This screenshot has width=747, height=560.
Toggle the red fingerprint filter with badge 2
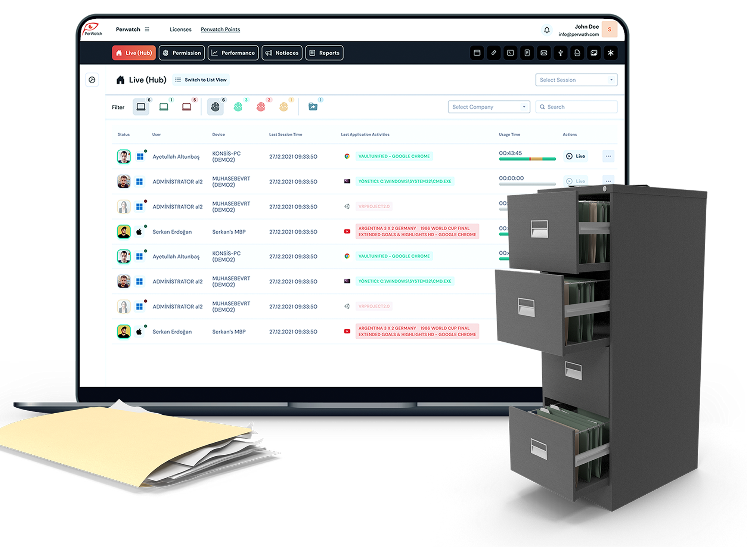tap(261, 107)
